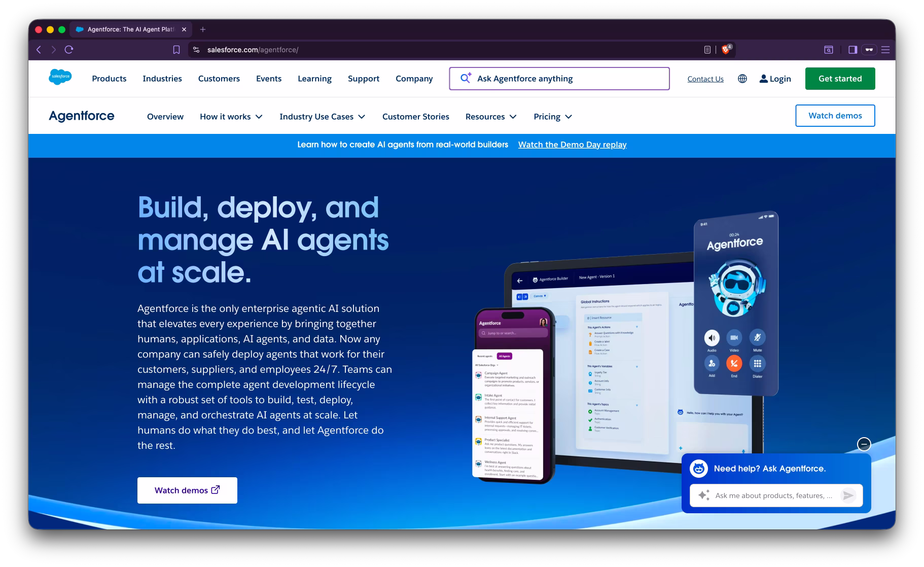This screenshot has width=924, height=567.
Task: Toggle the browser sidebar panel icon
Action: tap(852, 50)
